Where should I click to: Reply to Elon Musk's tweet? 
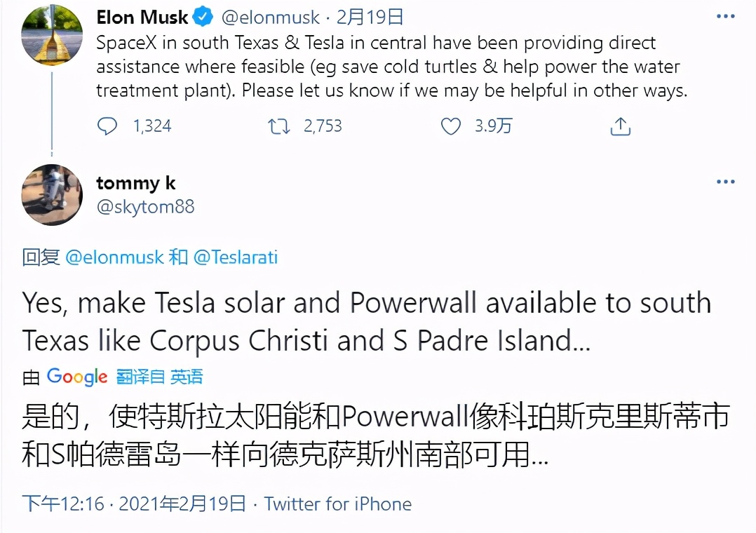click(x=107, y=126)
